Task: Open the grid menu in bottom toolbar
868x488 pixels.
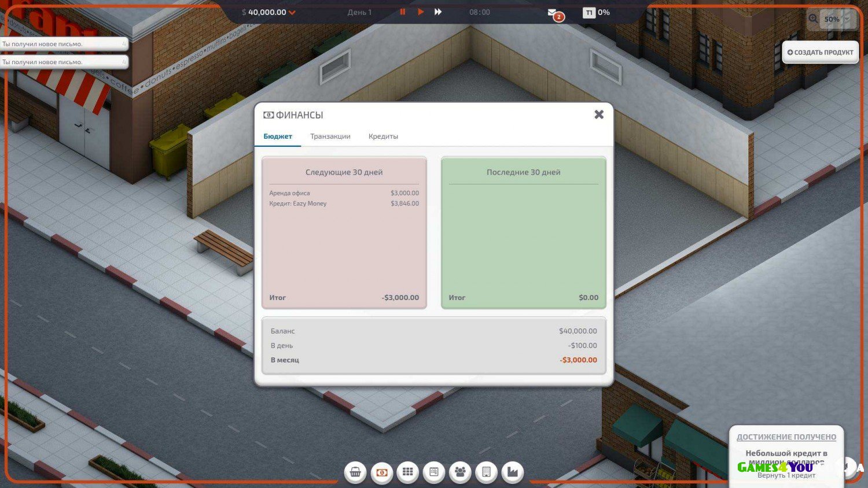Action: click(x=408, y=472)
